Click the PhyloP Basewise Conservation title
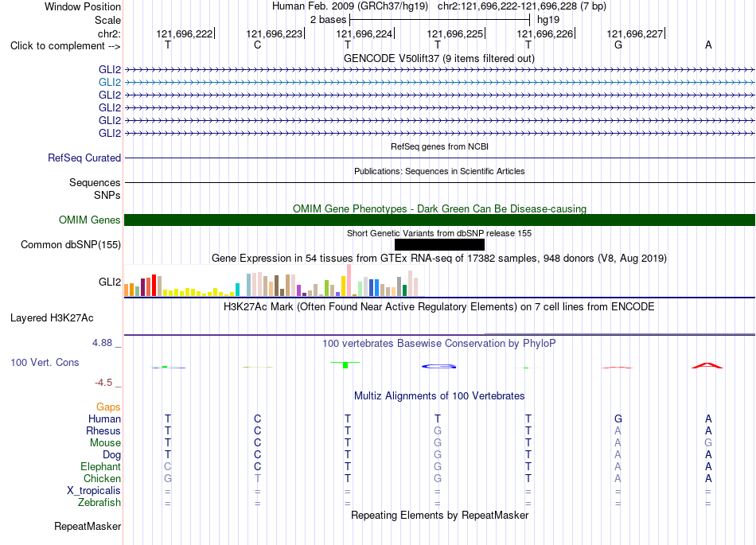The image size is (756, 545). (x=439, y=344)
